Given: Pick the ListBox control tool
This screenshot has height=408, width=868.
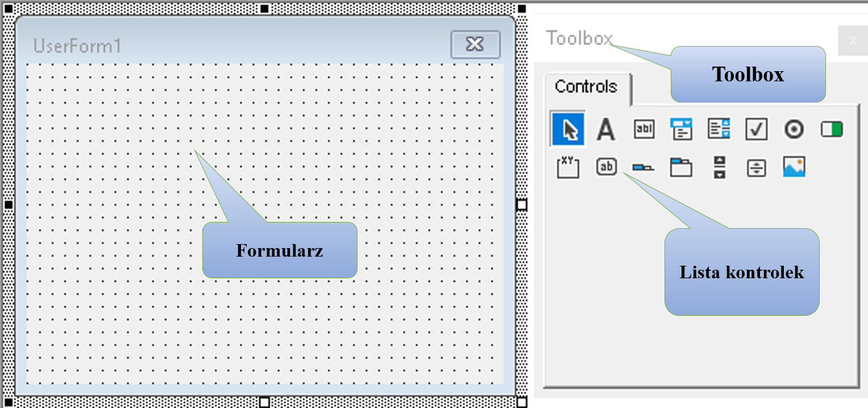Looking at the screenshot, I should 719,130.
